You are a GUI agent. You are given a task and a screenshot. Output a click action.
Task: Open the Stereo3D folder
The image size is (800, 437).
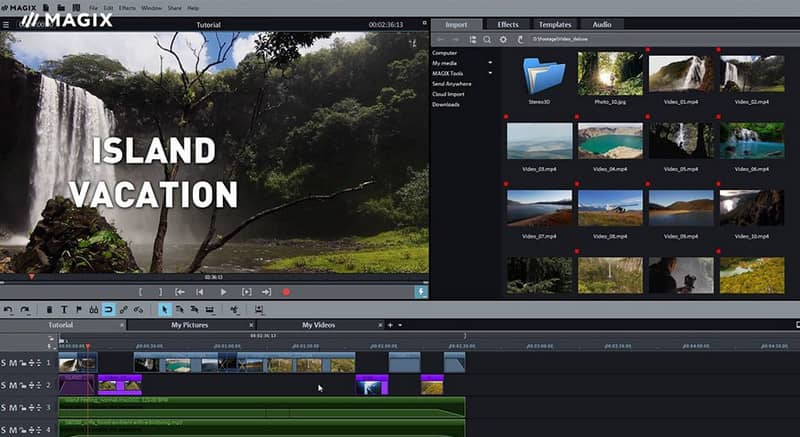pyautogui.click(x=543, y=75)
